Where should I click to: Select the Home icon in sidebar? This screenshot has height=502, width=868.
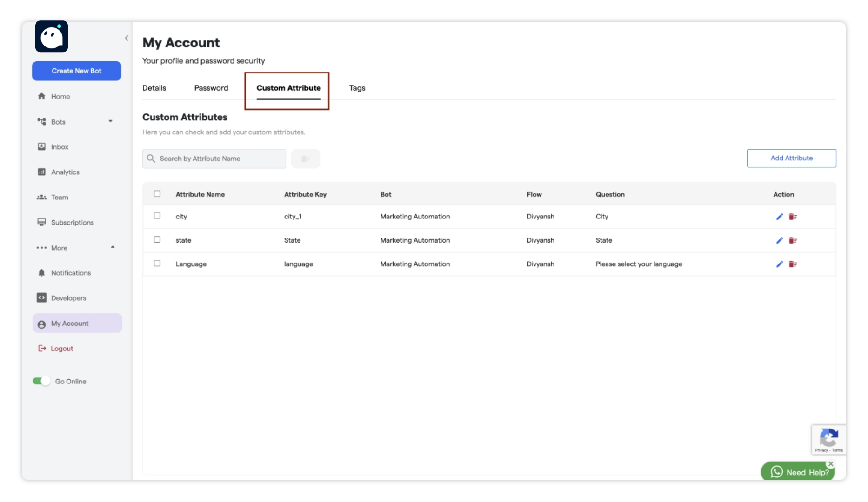point(42,96)
